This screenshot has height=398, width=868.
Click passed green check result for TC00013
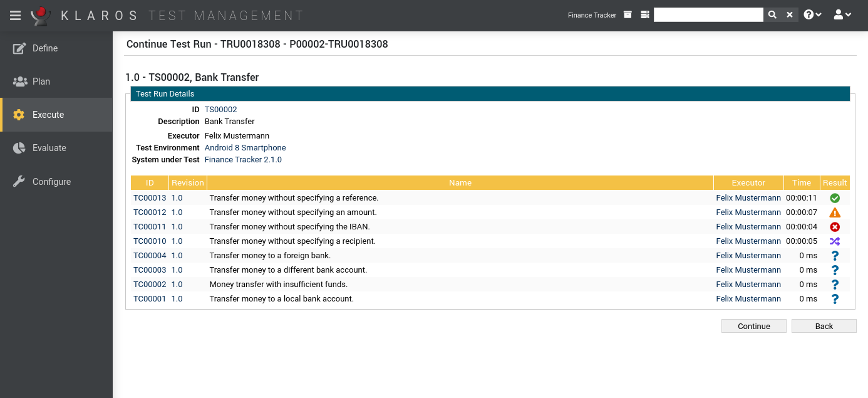pos(835,198)
